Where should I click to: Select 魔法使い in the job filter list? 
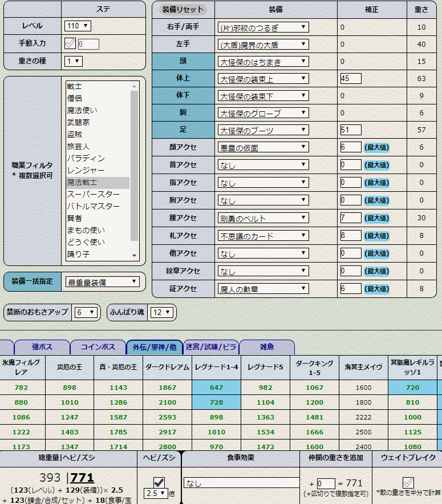tap(98, 110)
